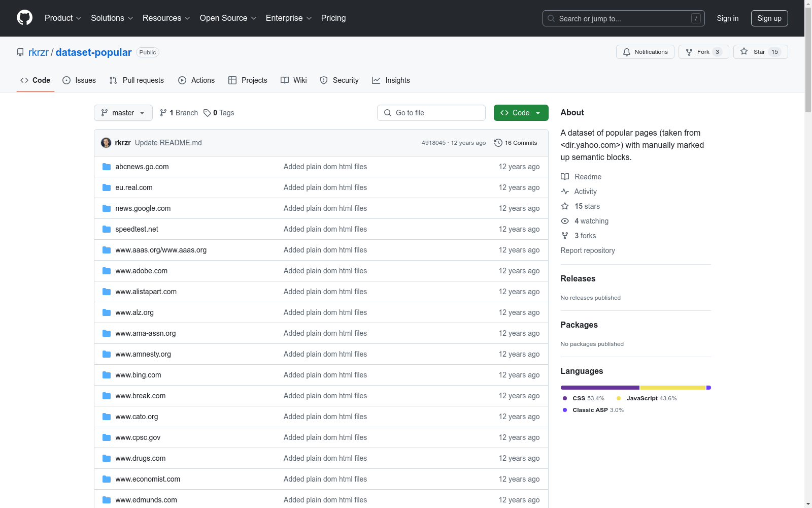Open the www.cato.org folder icon
The height and width of the screenshot is (508, 812).
(107, 417)
